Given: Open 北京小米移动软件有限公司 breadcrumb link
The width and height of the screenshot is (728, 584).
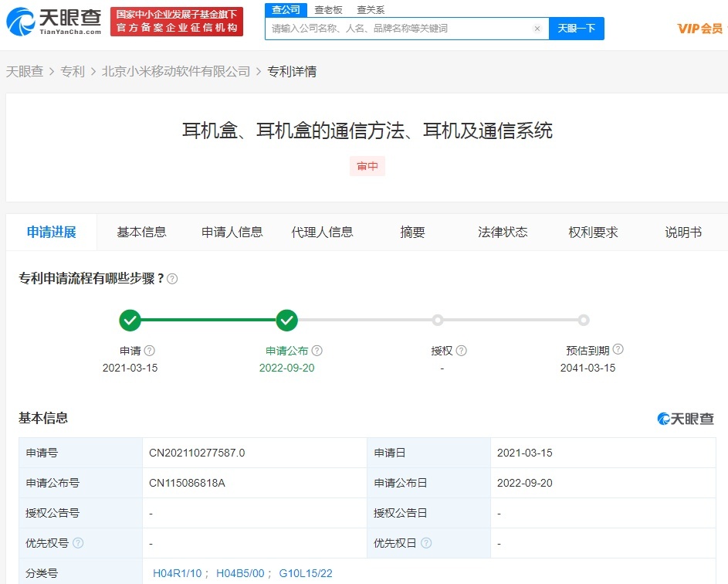Looking at the screenshot, I should click(x=176, y=72).
